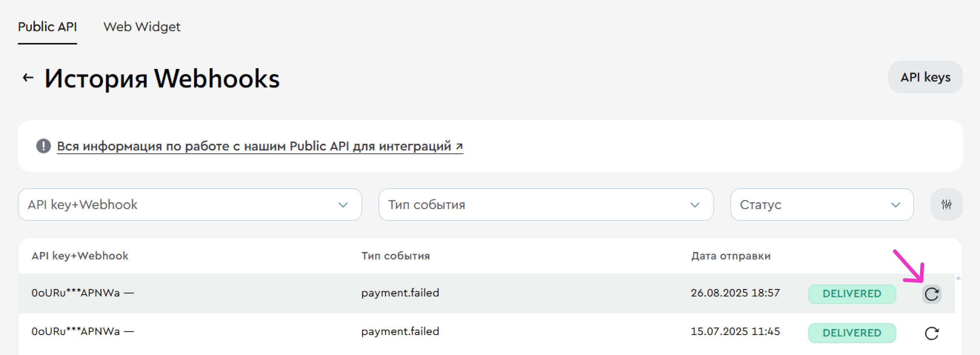Resend the 26.08.2025 18:57 webhook
980x355 pixels.
[x=931, y=294]
